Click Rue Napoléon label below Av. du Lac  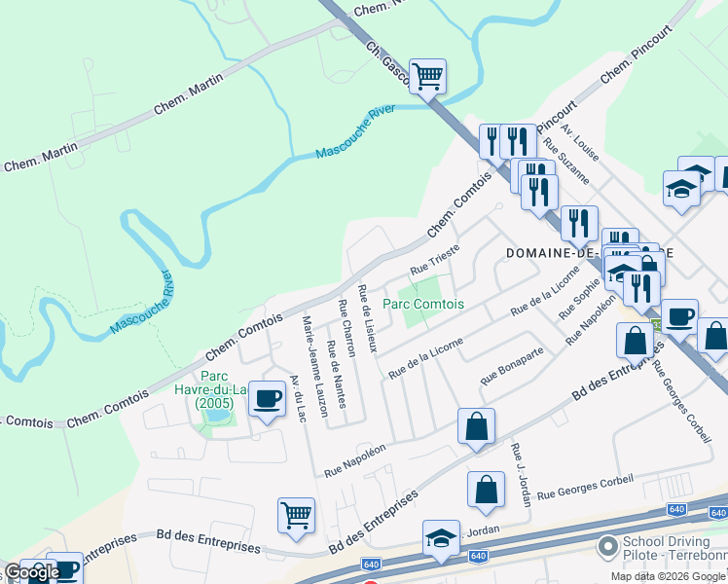click(x=355, y=461)
